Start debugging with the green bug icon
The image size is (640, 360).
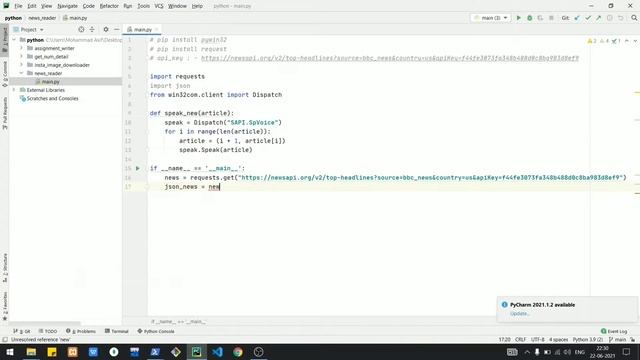pos(529,18)
